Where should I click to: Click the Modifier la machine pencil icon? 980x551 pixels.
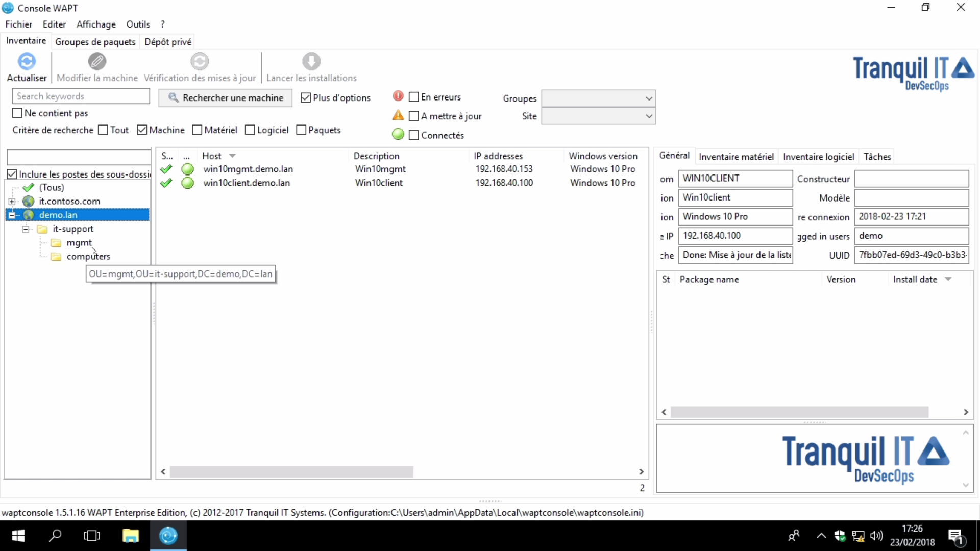point(97,62)
